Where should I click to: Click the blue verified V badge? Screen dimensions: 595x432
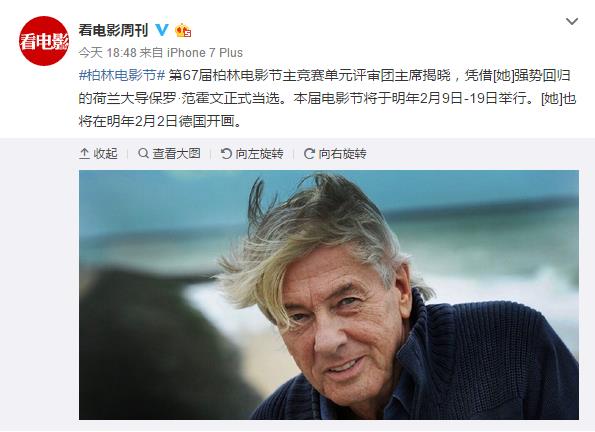[x=162, y=30]
